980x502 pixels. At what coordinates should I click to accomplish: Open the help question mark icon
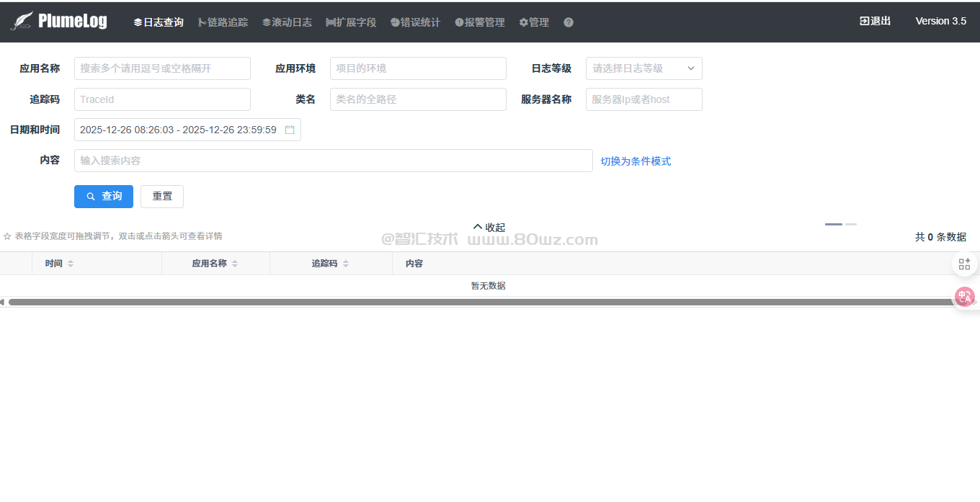click(x=569, y=22)
